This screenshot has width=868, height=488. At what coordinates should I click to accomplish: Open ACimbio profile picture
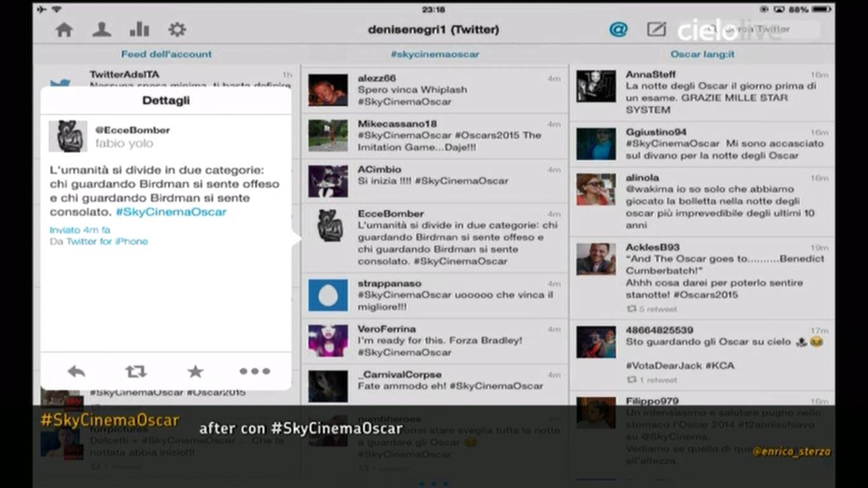pos(328,181)
